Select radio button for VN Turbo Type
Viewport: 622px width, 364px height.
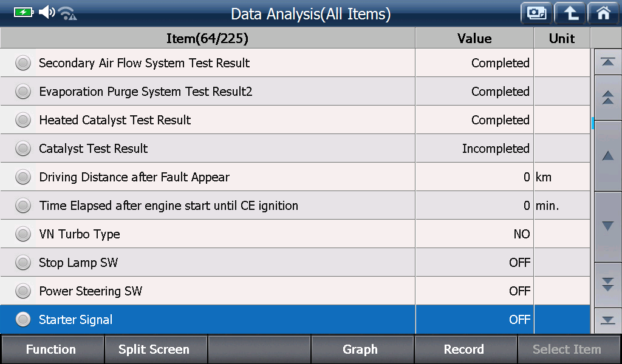23,234
